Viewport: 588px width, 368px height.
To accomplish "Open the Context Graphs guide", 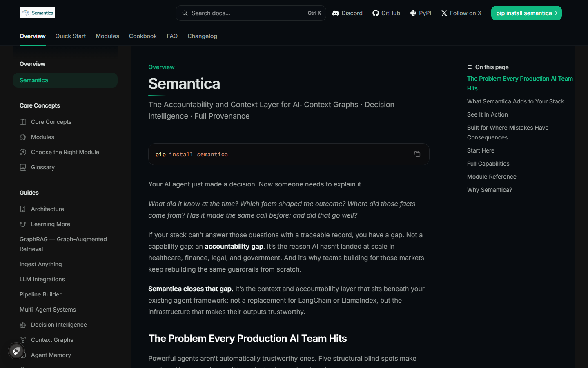I will [x=65, y=340].
